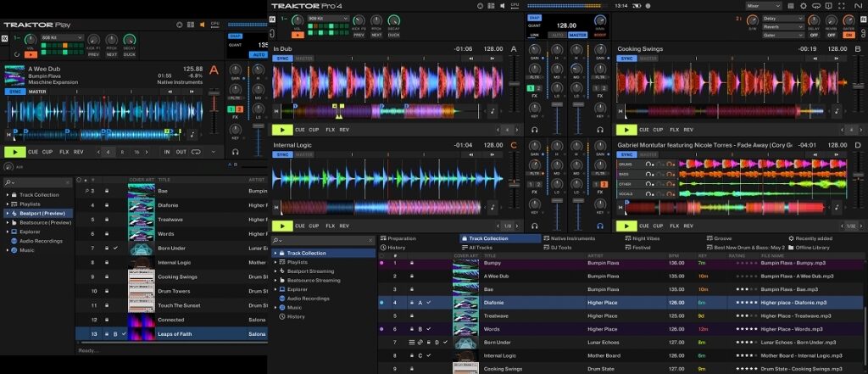Click music note icon on Traktor Play deck stripe
Image resolution: width=868 pixels, height=374 pixels.
point(192,134)
